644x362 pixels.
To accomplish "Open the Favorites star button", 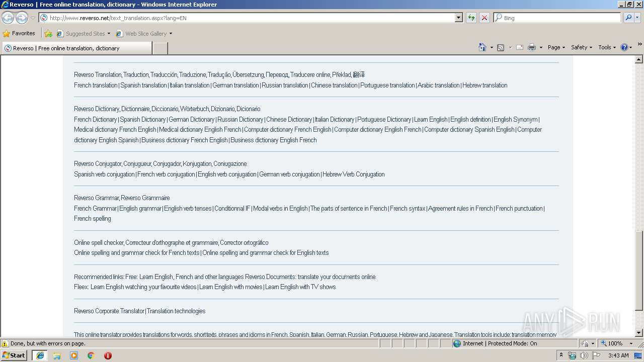I will point(19,33).
